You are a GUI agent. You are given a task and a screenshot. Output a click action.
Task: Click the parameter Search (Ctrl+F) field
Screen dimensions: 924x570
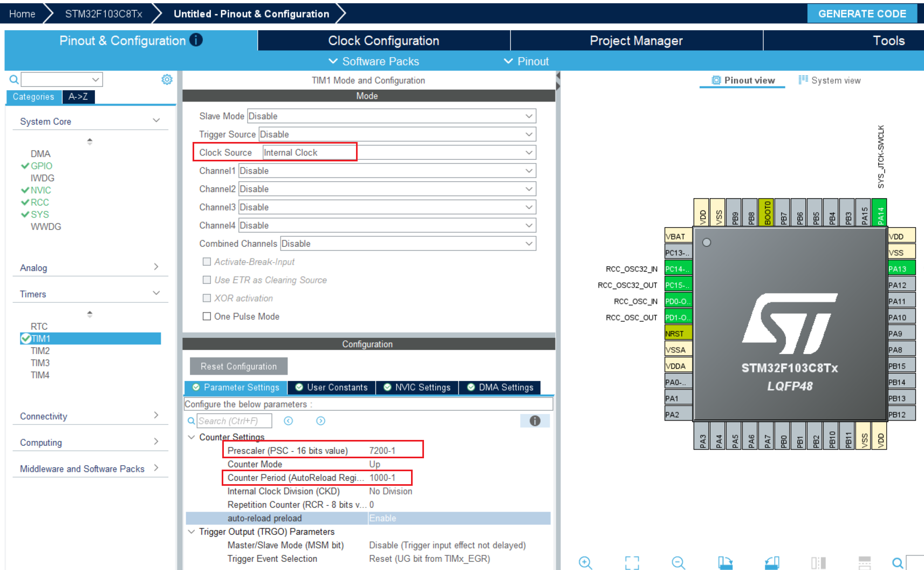[234, 421]
